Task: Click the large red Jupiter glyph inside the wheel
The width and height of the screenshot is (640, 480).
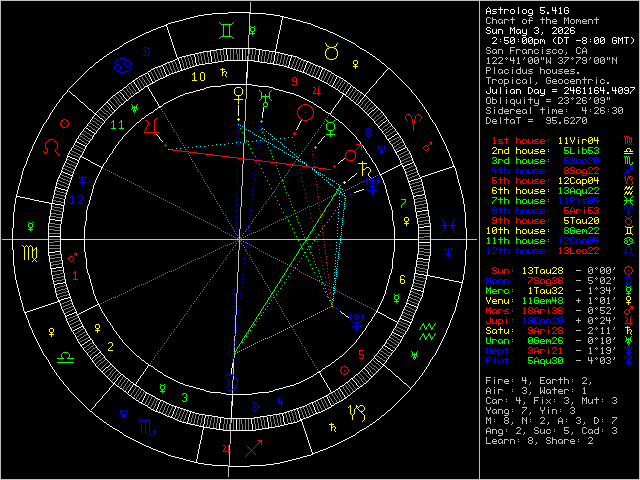Action: point(151,126)
